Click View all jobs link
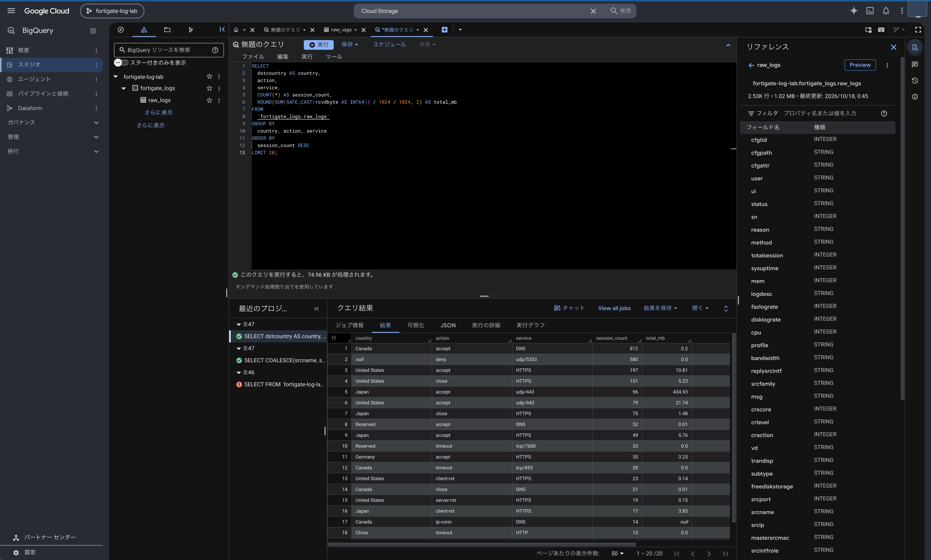Viewport: 931px width, 560px height. (x=614, y=308)
